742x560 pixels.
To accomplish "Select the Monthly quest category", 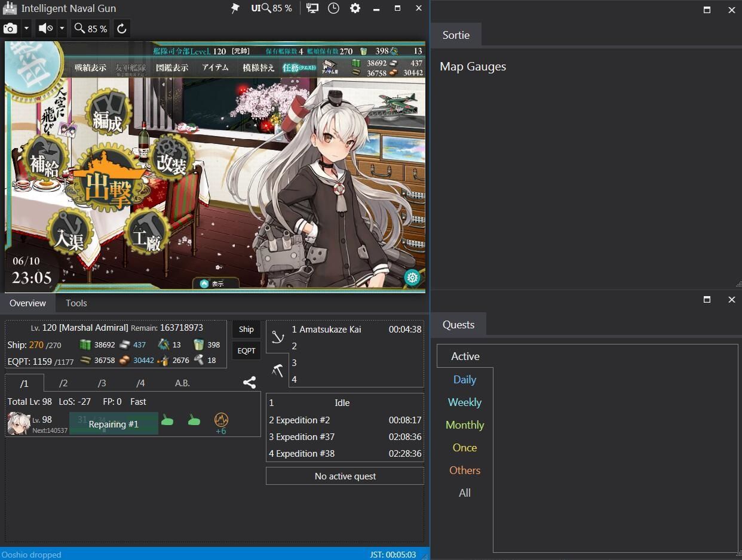I will click(465, 424).
